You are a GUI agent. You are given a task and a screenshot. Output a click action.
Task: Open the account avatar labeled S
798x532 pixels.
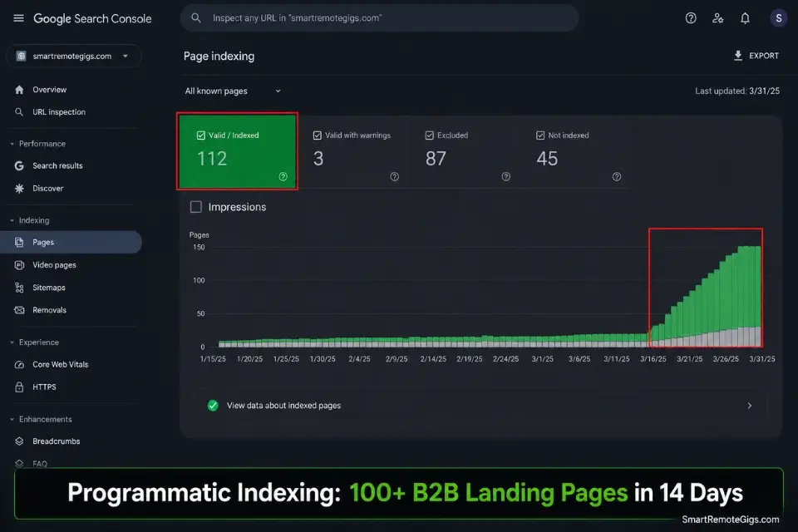(x=779, y=18)
